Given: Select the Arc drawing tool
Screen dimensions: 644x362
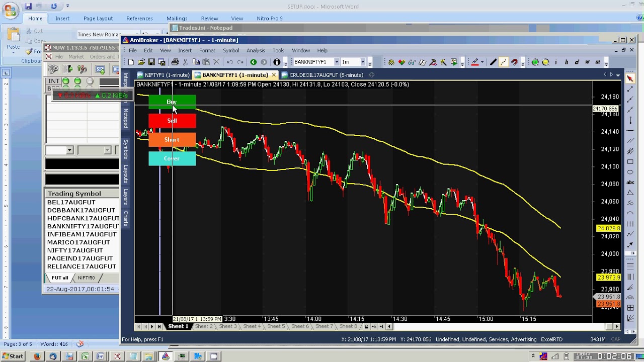Looking at the screenshot, I should pyautogui.click(x=630, y=213).
